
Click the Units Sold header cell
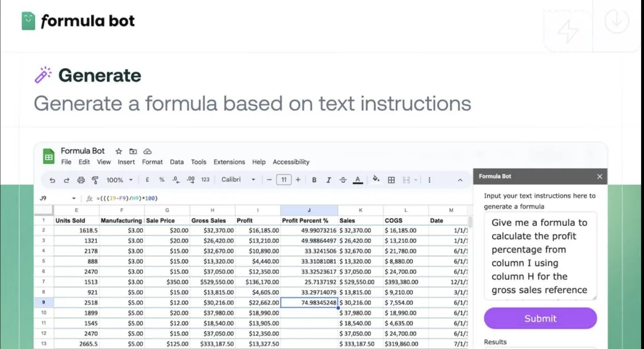click(76, 220)
